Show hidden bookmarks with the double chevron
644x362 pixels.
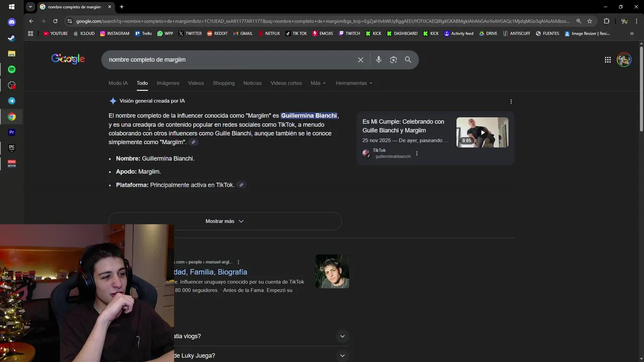tap(631, 34)
